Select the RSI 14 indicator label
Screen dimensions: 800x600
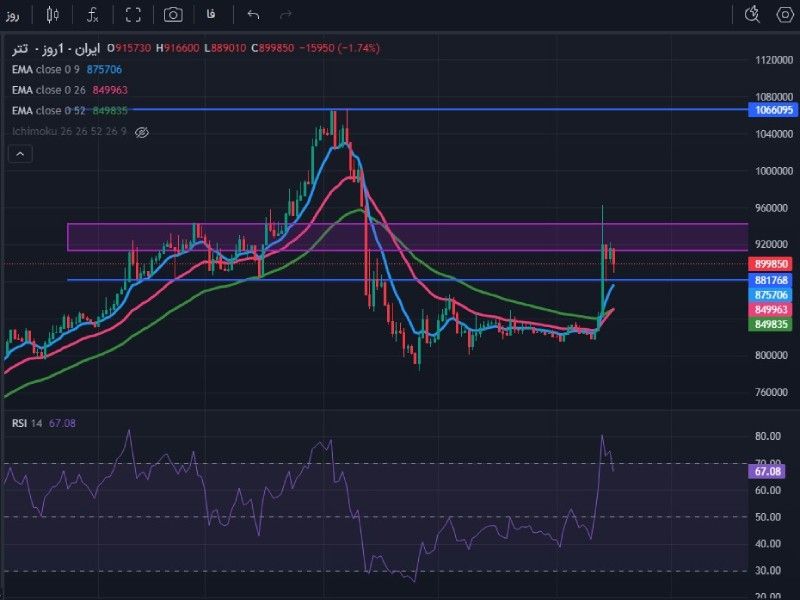[27, 423]
